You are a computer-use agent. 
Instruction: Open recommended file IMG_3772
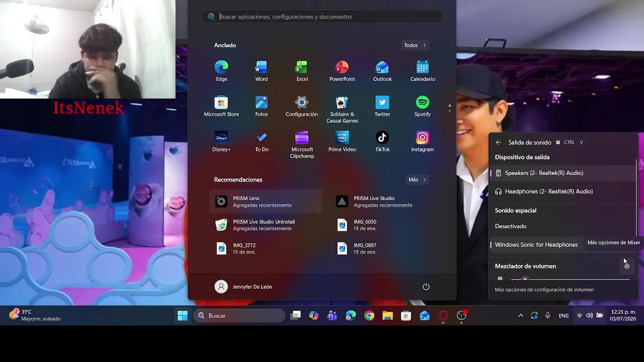pos(266,248)
